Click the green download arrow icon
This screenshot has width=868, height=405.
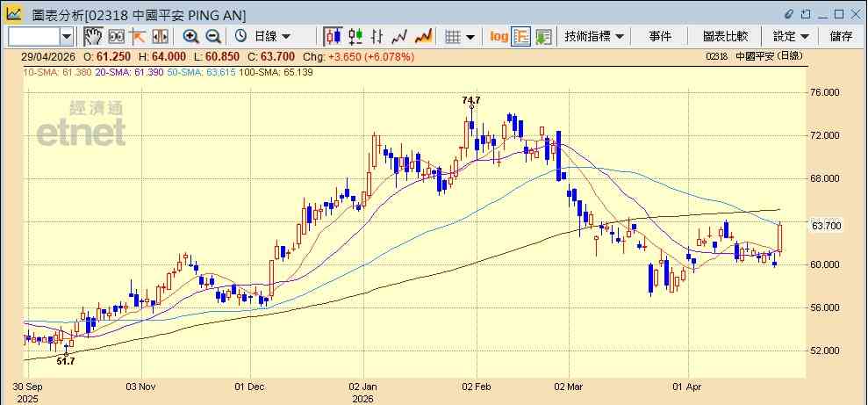coord(543,37)
